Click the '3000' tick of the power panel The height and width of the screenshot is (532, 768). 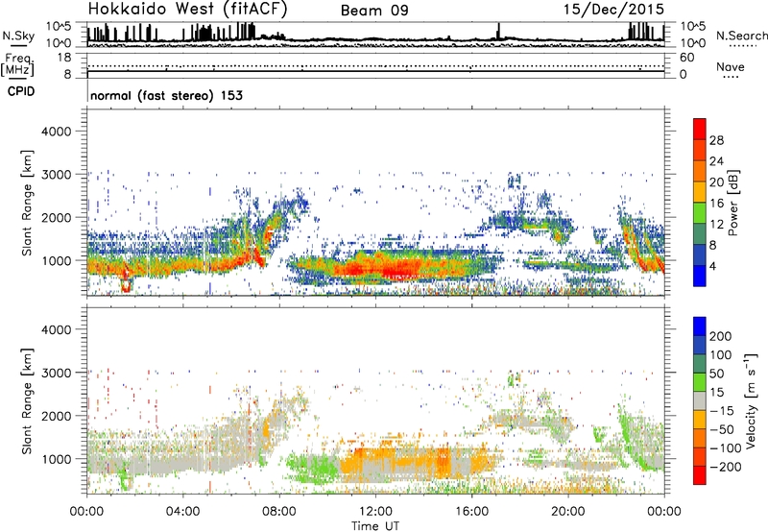[57, 175]
